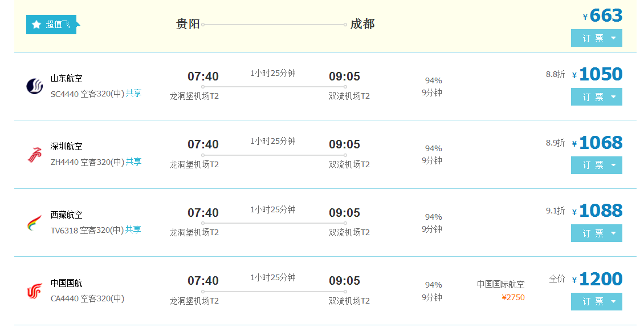Click 龙洞堡机场T2 on the SC4440 row
The width and height of the screenshot is (644, 327).
pos(194,96)
